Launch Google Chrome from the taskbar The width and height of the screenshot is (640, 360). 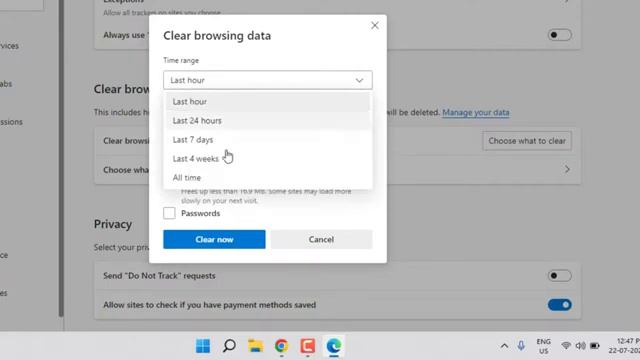point(281,346)
